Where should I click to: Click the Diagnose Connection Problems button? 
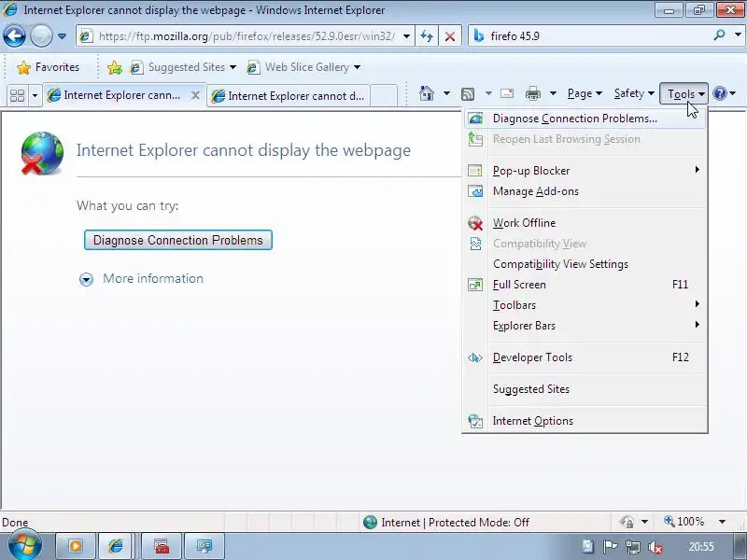[x=178, y=240]
